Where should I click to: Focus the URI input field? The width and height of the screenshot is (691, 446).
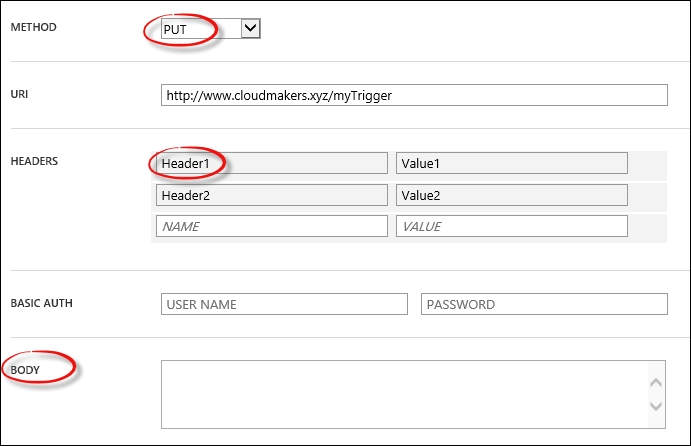414,95
